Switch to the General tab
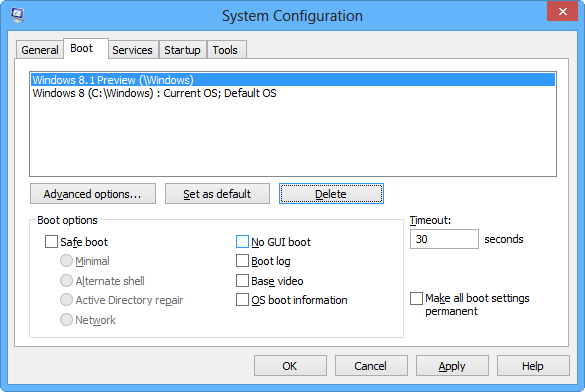This screenshot has height=392, width=585. (40, 50)
